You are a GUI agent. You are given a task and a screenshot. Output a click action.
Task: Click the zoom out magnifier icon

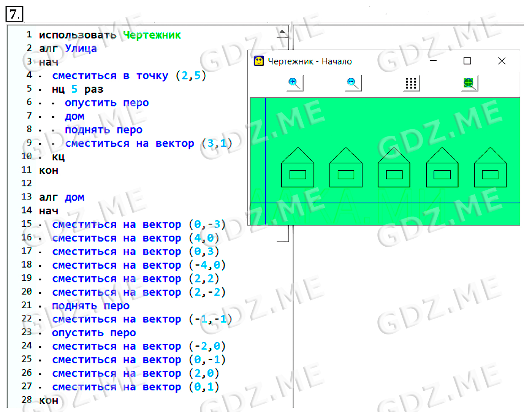click(x=353, y=83)
